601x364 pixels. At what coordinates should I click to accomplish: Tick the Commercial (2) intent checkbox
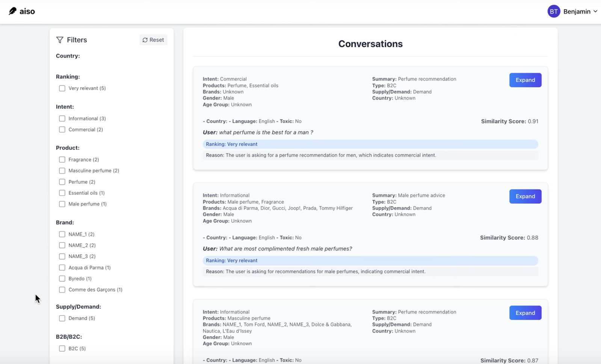point(62,129)
